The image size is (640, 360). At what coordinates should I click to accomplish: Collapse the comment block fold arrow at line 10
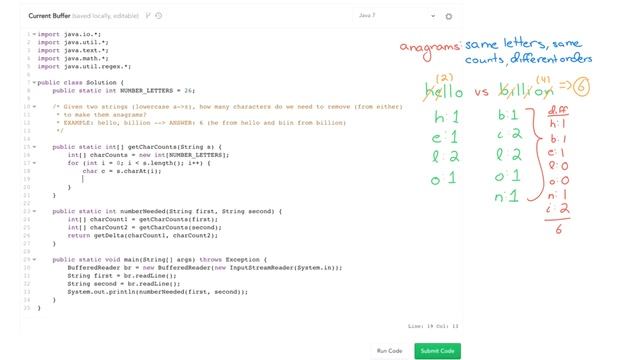[x=34, y=107]
